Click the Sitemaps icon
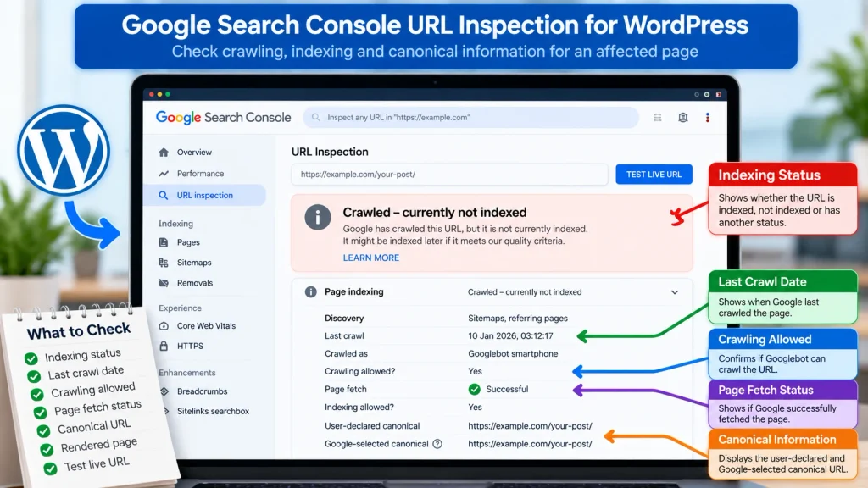 pyautogui.click(x=164, y=263)
